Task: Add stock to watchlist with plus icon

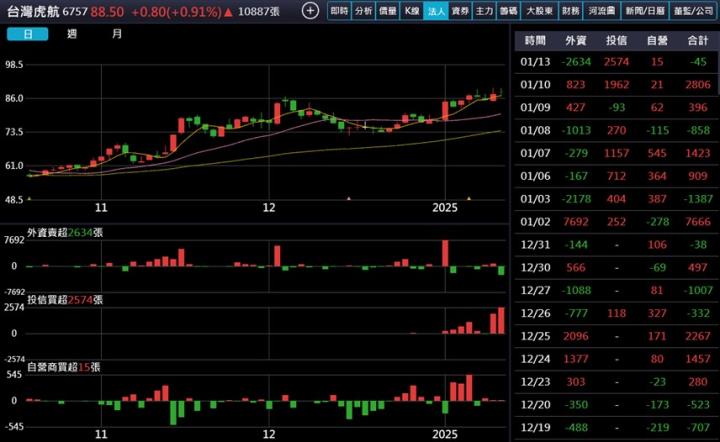Action: click(x=310, y=11)
